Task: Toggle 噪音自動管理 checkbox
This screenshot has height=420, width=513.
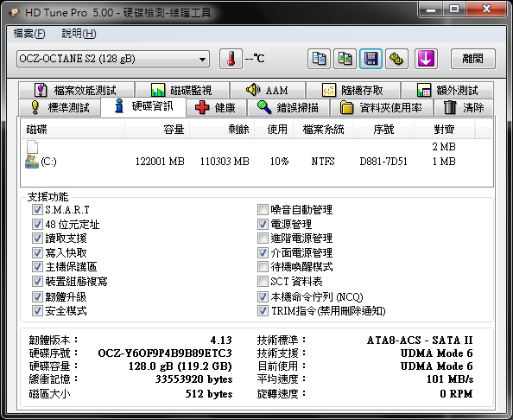Action: 263,209
